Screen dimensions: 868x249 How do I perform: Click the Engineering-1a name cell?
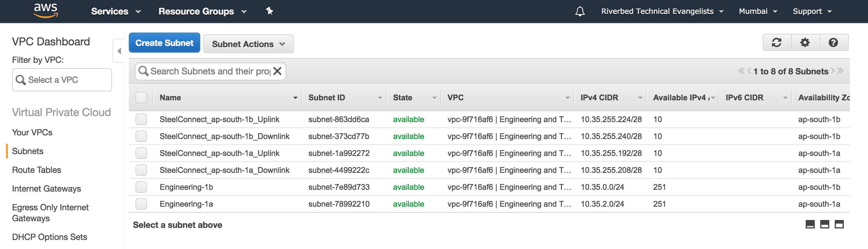coord(186,204)
